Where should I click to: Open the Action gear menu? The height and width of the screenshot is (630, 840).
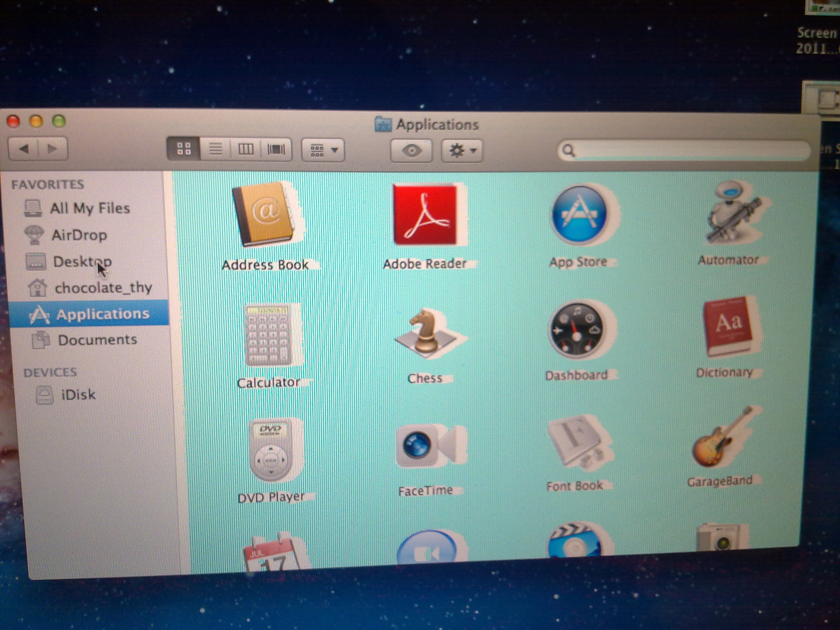[x=462, y=151]
